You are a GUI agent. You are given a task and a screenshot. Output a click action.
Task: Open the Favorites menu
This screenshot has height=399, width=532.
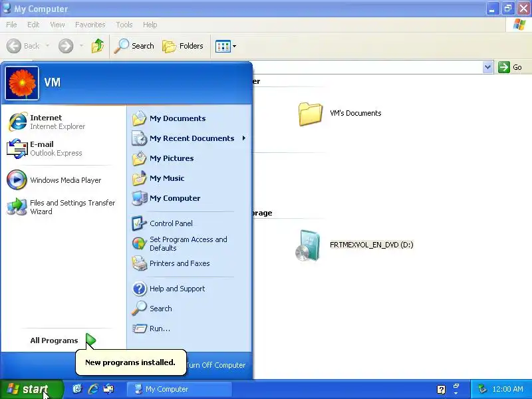90,25
